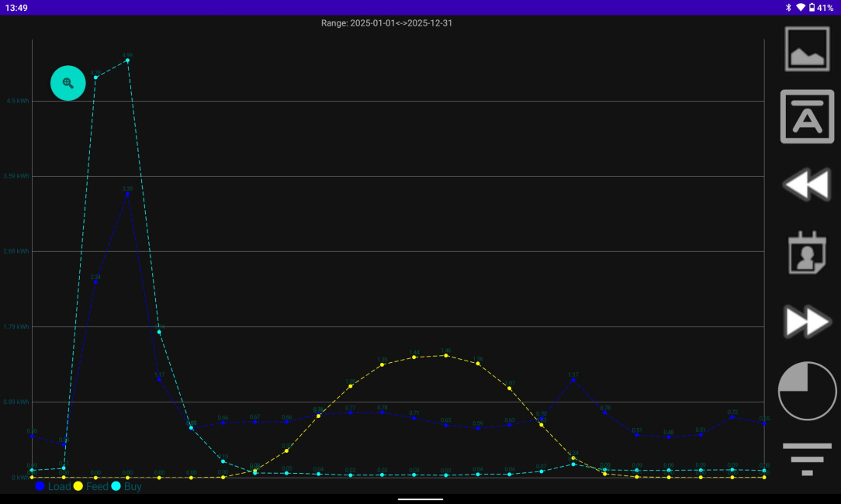
Task: Open the pie chart view
Action: point(806,390)
